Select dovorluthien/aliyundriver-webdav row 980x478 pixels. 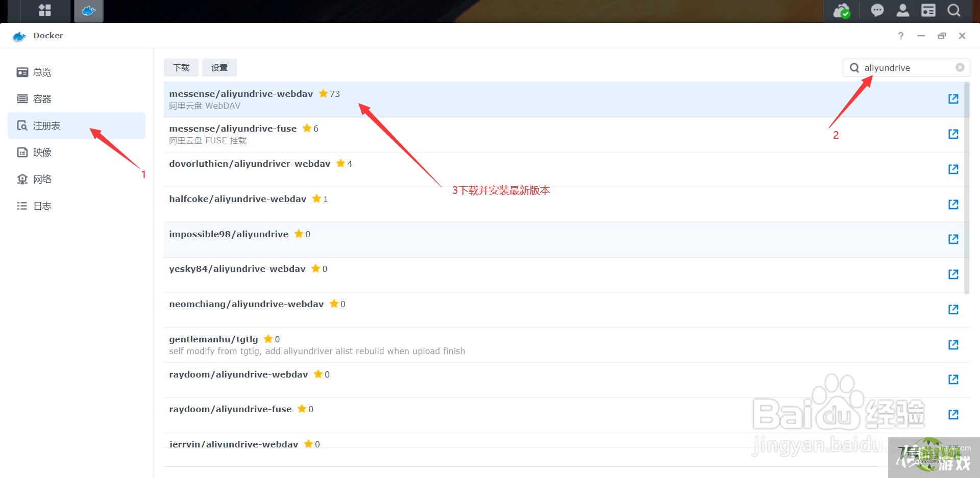click(563, 169)
